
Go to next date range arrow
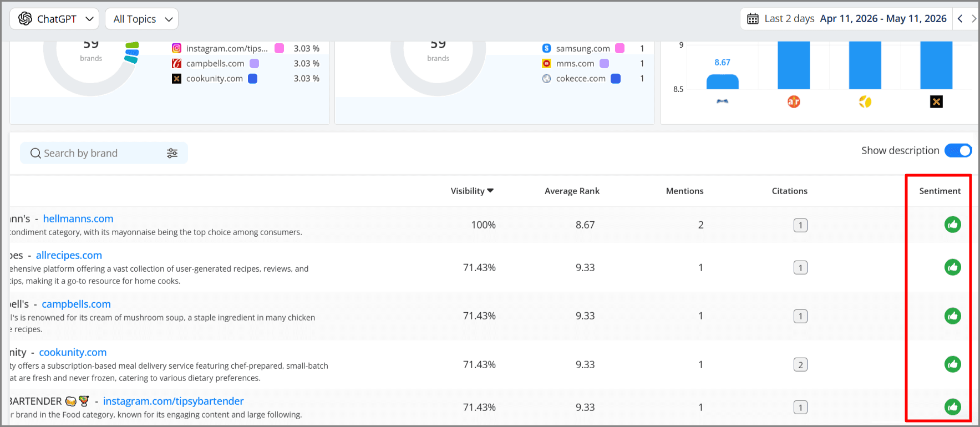[974, 19]
